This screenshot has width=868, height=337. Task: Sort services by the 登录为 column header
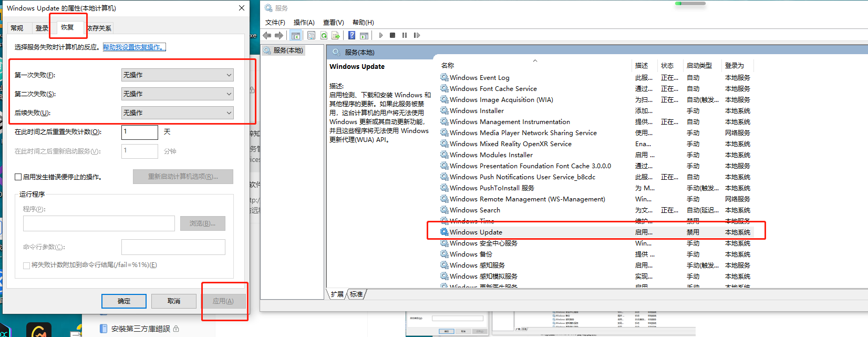(737, 65)
